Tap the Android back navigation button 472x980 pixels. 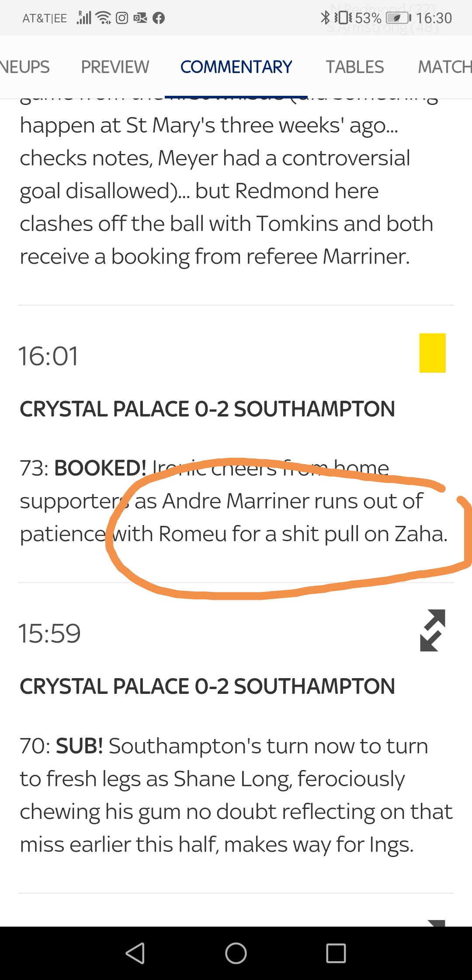pyautogui.click(x=135, y=953)
